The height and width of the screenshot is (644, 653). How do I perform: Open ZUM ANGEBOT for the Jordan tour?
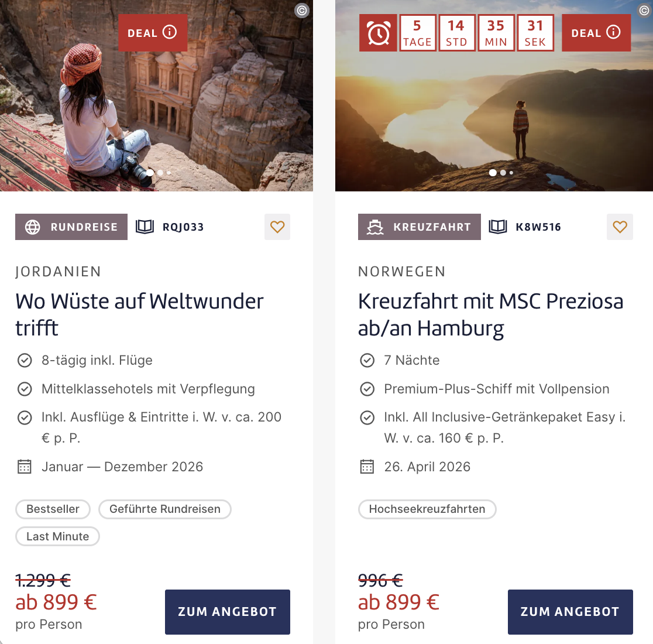(227, 611)
